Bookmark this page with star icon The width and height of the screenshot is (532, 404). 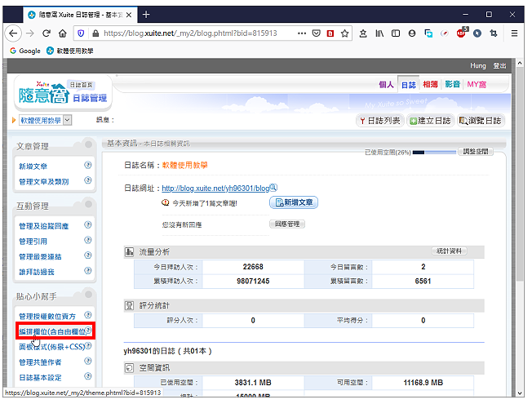[344, 33]
